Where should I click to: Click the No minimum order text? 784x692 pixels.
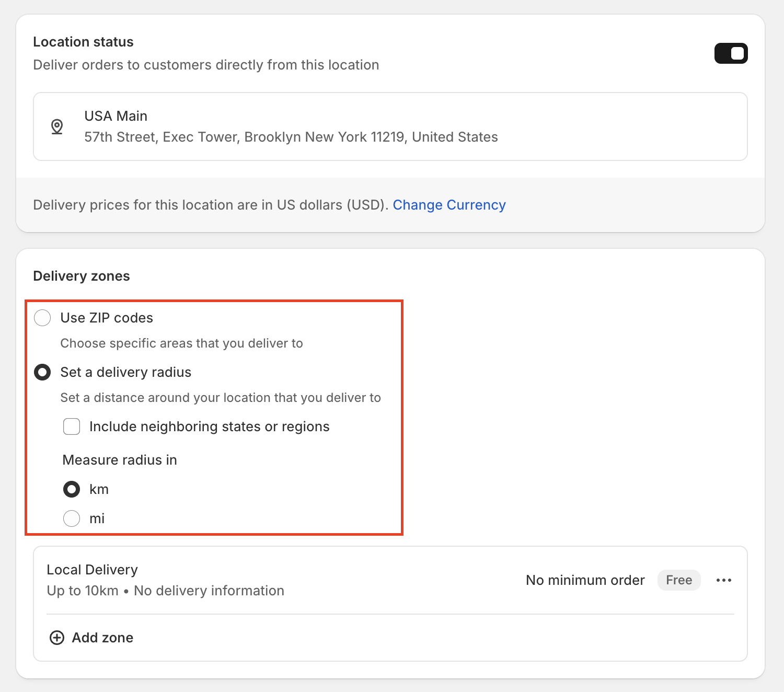click(x=585, y=580)
